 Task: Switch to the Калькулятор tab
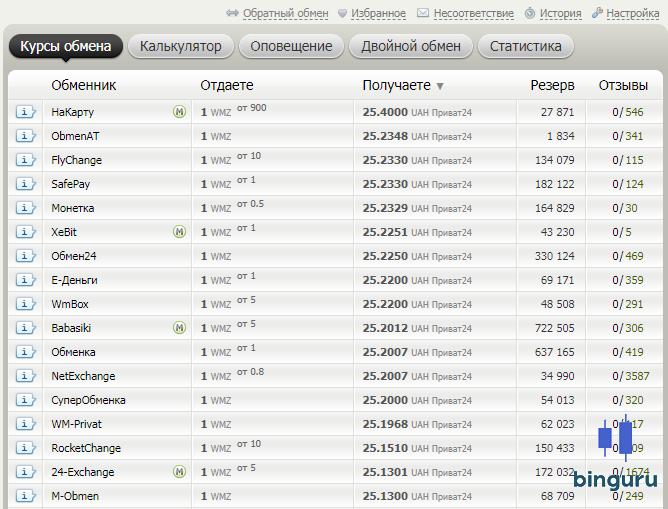tap(181, 46)
